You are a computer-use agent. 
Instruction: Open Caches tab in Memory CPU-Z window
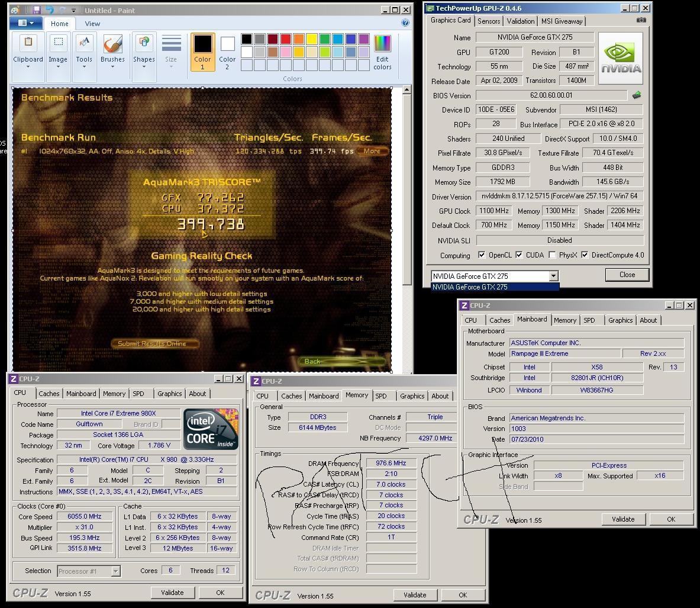coord(292,396)
